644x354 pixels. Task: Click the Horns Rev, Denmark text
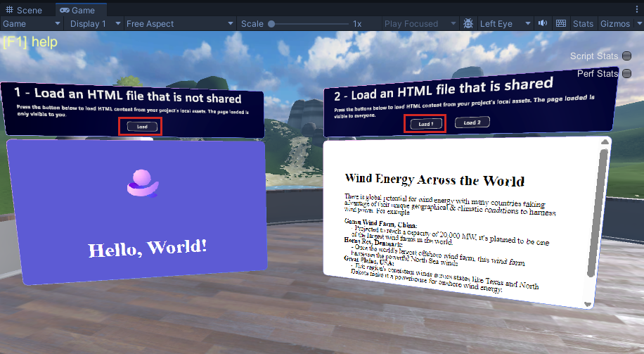(373, 242)
